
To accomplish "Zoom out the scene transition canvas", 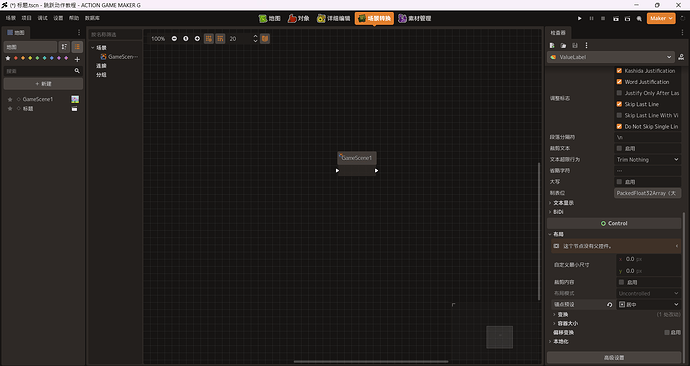I will point(174,39).
